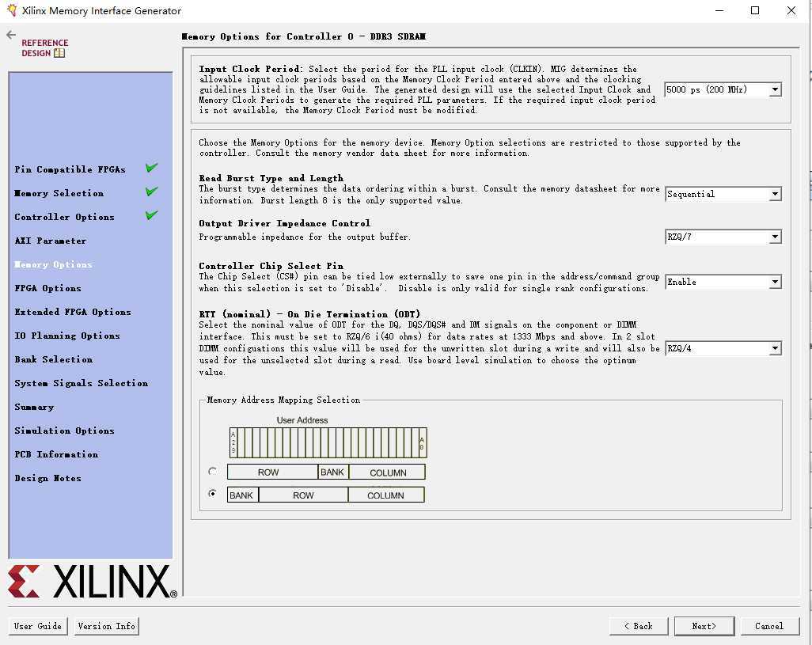The width and height of the screenshot is (812, 645).
Task: Open RTT nominal RZQ/4 dropdown
Action: click(x=723, y=348)
